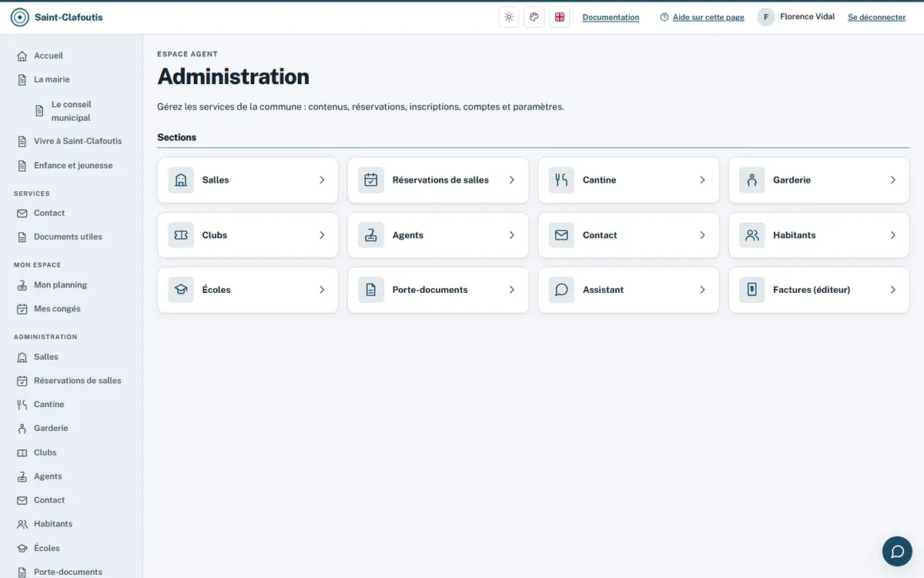Open the chat assistant floating button
The height and width of the screenshot is (578, 924).
[897, 551]
